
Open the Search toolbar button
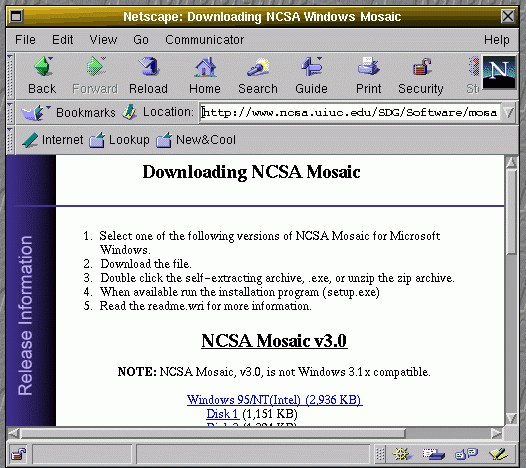tap(258, 75)
